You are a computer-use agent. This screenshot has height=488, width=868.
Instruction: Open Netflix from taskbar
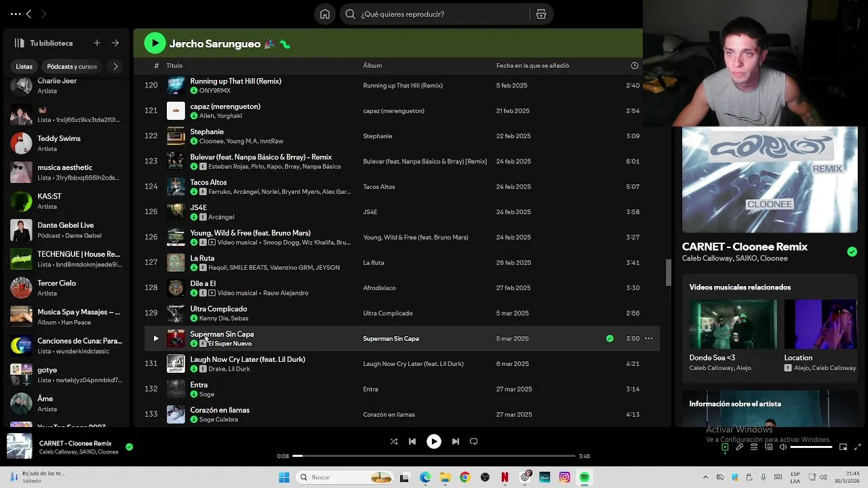[x=505, y=477]
